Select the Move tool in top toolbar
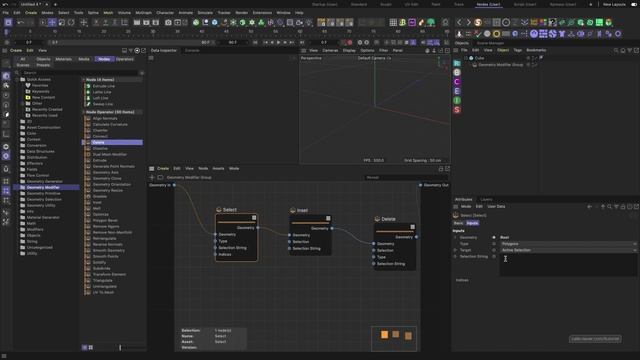Screen dimensions: 640x360 (52, 22)
